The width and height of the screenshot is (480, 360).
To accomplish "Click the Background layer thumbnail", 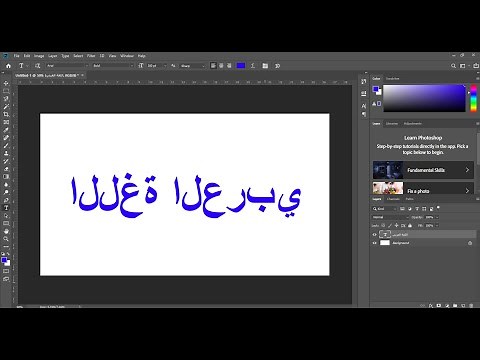I will point(385,243).
